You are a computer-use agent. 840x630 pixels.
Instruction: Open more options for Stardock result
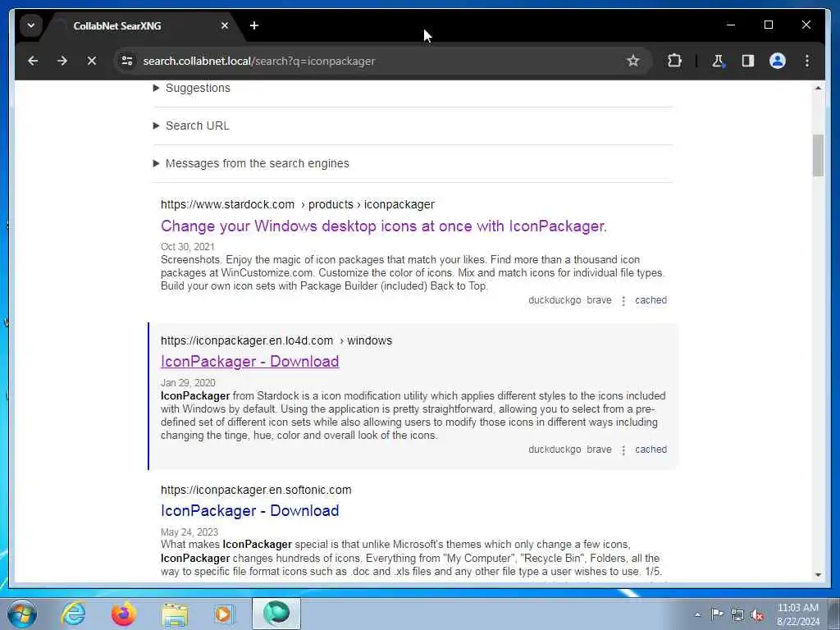(623, 301)
